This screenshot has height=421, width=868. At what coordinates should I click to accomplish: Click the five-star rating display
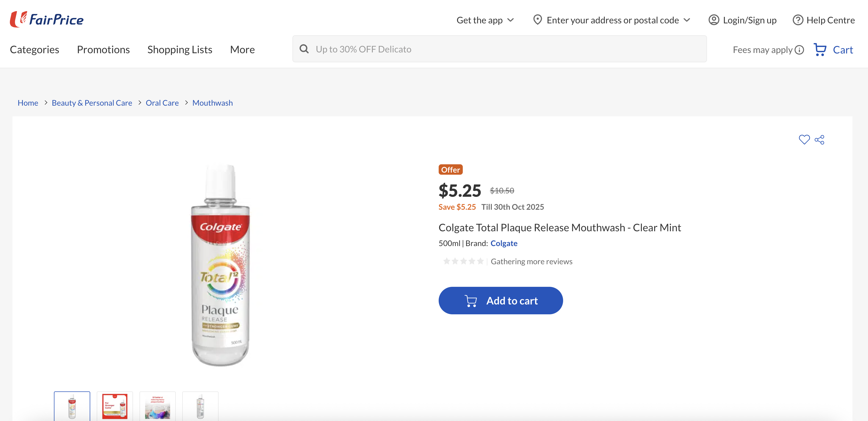[463, 261]
